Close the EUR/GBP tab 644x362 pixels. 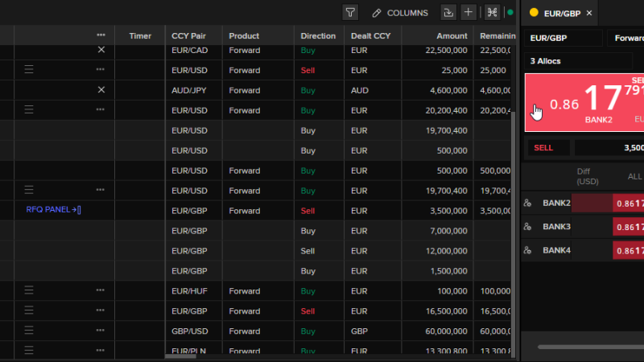[x=589, y=13]
